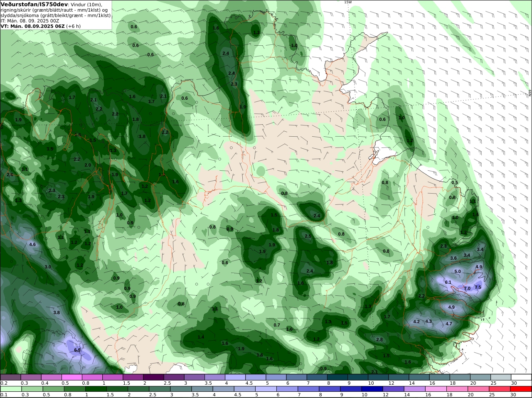The height and width of the screenshot is (398, 532).
Task: Click the 2.6 value near the west edge
Action: coord(10,174)
